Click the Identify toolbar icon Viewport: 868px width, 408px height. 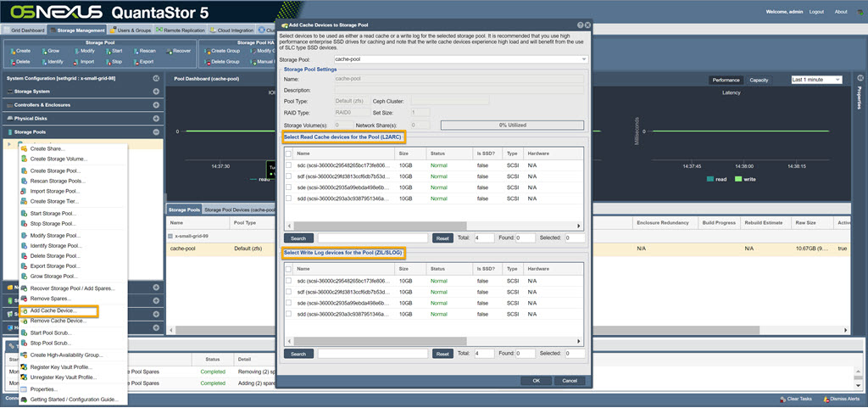click(x=43, y=62)
